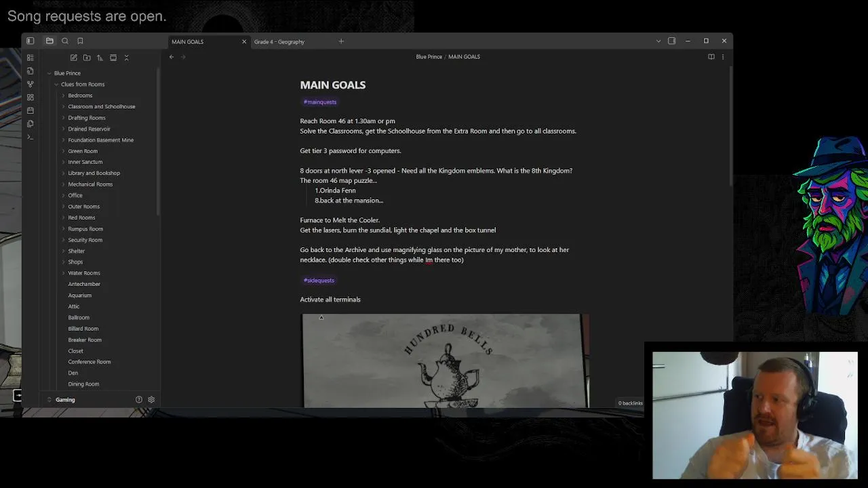Open canvas ribbon icon
868x488 pixels.
click(x=31, y=98)
